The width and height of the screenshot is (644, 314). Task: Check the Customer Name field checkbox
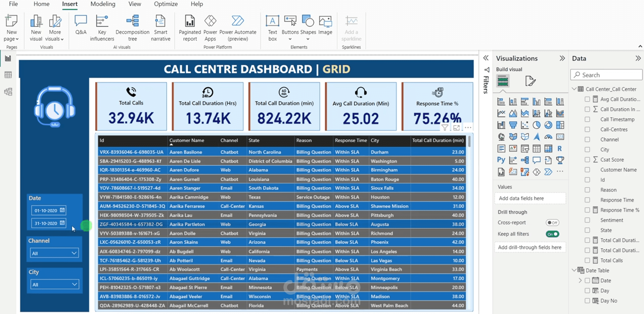pos(587,170)
